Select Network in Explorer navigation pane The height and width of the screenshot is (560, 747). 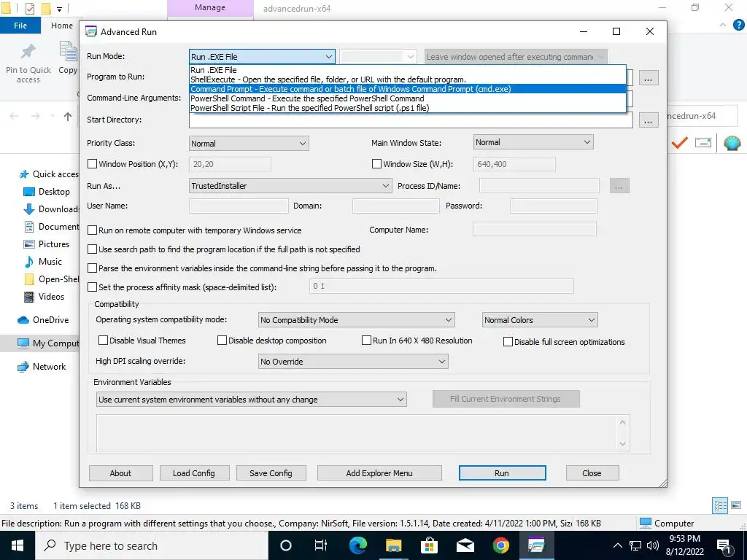pyautogui.click(x=49, y=367)
